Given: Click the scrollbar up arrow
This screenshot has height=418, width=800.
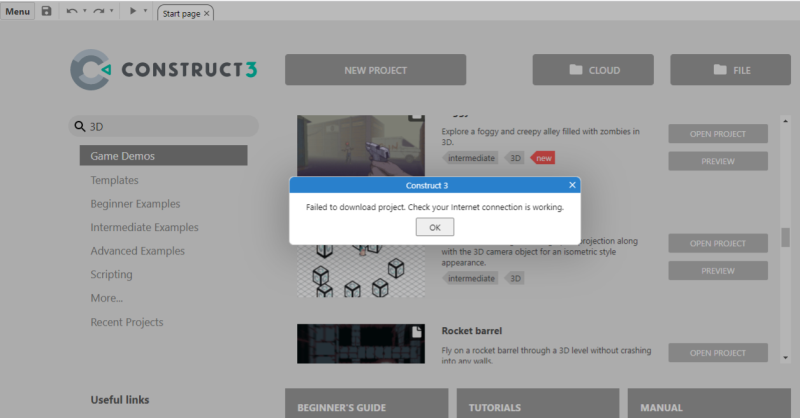Looking at the screenshot, I should point(785,121).
